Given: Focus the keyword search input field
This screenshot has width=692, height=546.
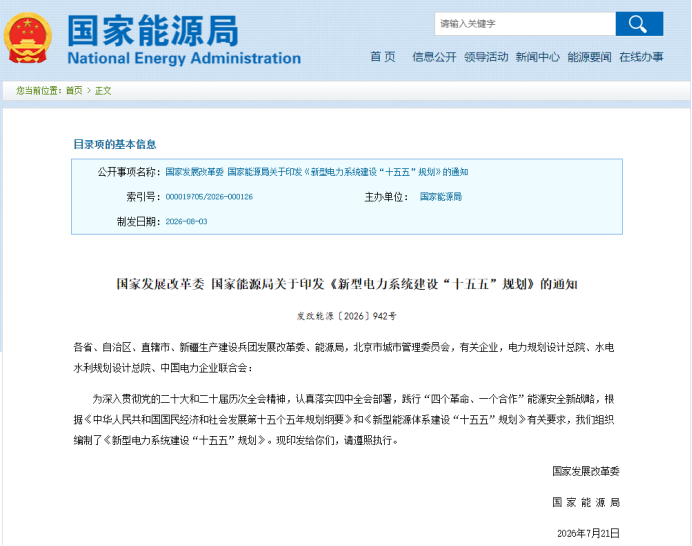Looking at the screenshot, I should 525,24.
